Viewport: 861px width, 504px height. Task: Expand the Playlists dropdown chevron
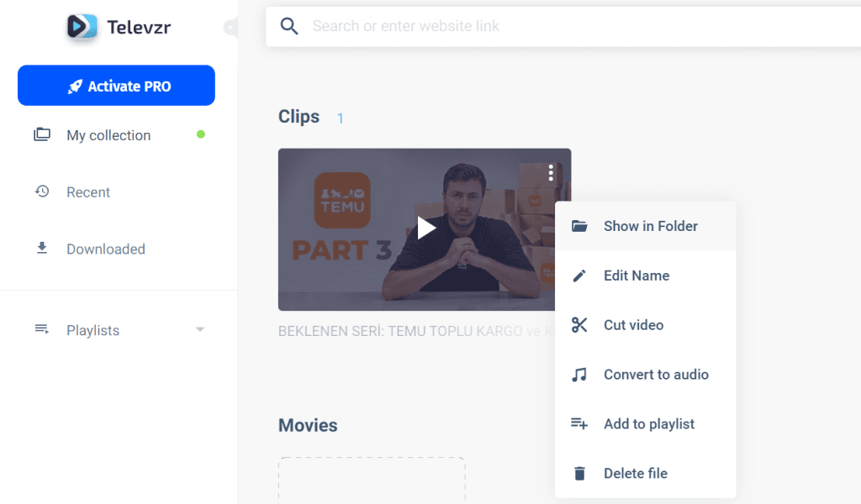tap(200, 329)
